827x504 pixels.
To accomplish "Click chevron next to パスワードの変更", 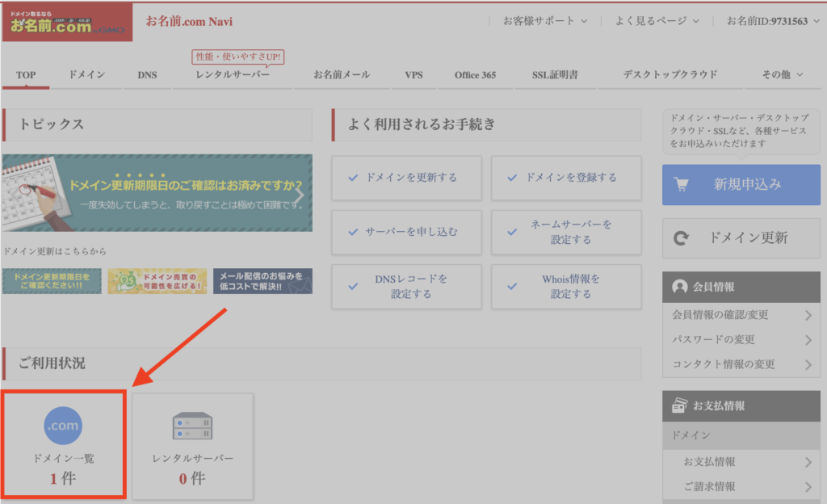I will pos(808,340).
